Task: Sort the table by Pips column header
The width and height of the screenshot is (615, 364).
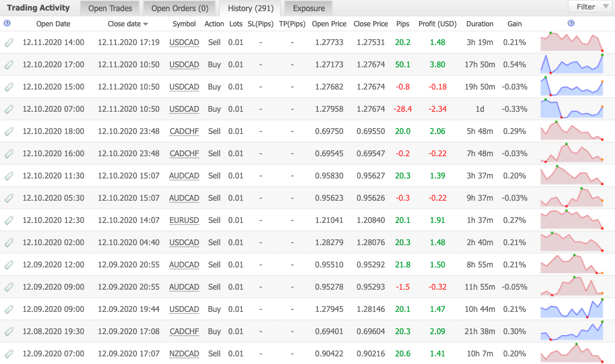Action: click(402, 24)
